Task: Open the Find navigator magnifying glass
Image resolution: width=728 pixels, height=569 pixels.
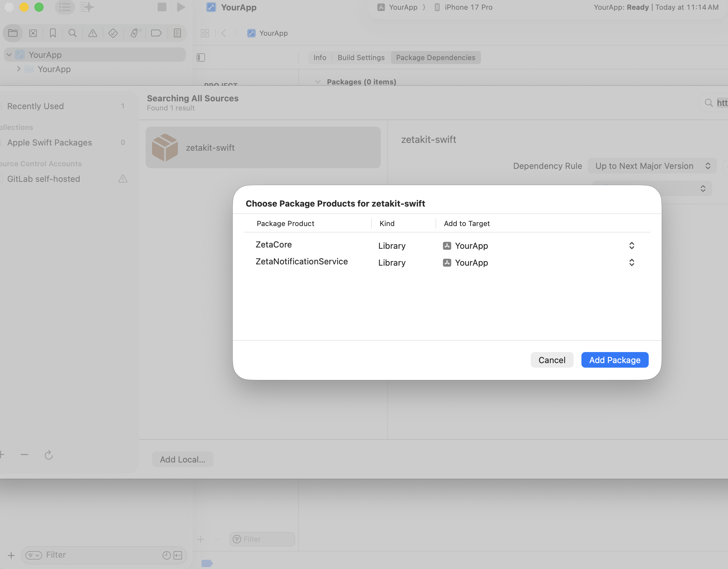Action: (72, 33)
